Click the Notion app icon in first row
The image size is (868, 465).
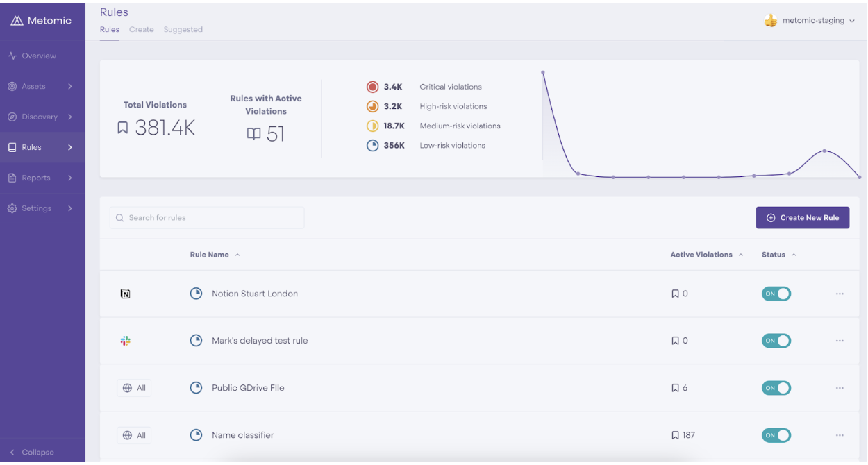pos(125,294)
